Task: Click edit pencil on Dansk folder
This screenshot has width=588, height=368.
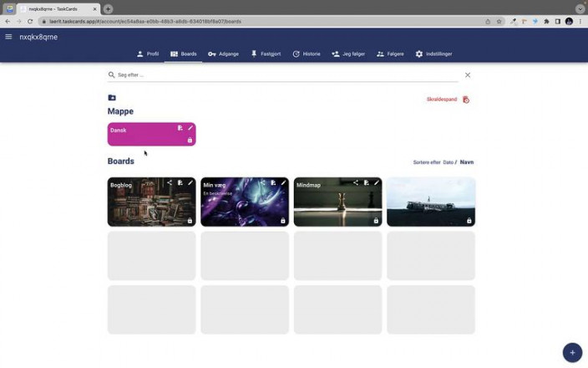Action: (x=190, y=128)
